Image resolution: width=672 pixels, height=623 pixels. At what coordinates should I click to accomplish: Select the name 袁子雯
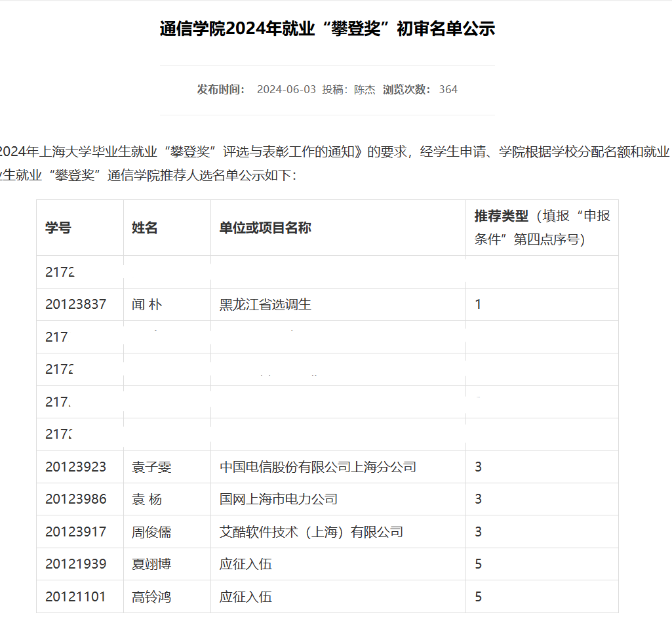tap(151, 467)
